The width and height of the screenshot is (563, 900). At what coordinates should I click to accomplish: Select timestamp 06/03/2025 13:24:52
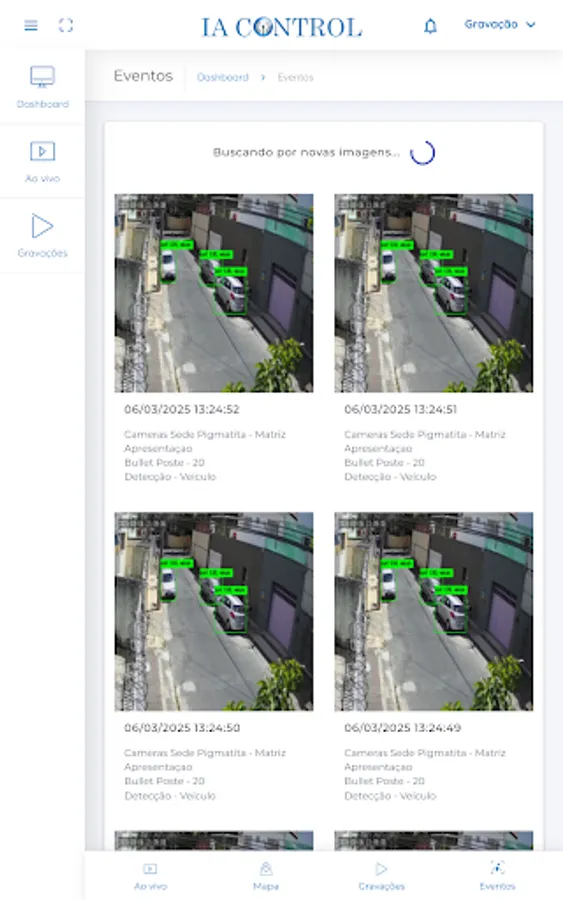pos(182,409)
